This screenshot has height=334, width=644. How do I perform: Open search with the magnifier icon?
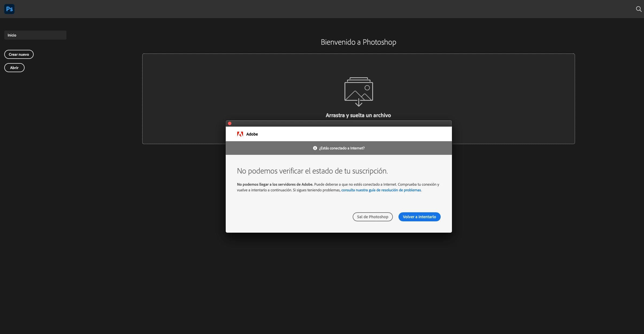pos(638,9)
